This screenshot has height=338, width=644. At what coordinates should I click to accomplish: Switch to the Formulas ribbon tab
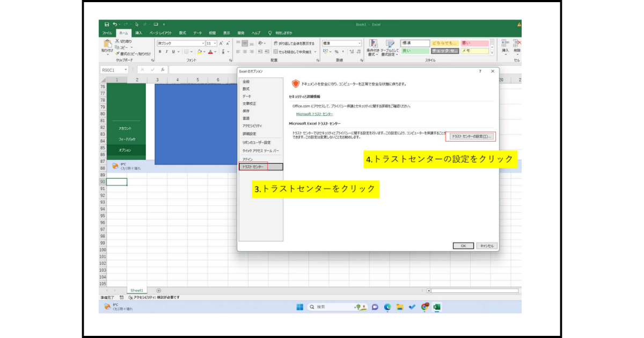tap(182, 33)
